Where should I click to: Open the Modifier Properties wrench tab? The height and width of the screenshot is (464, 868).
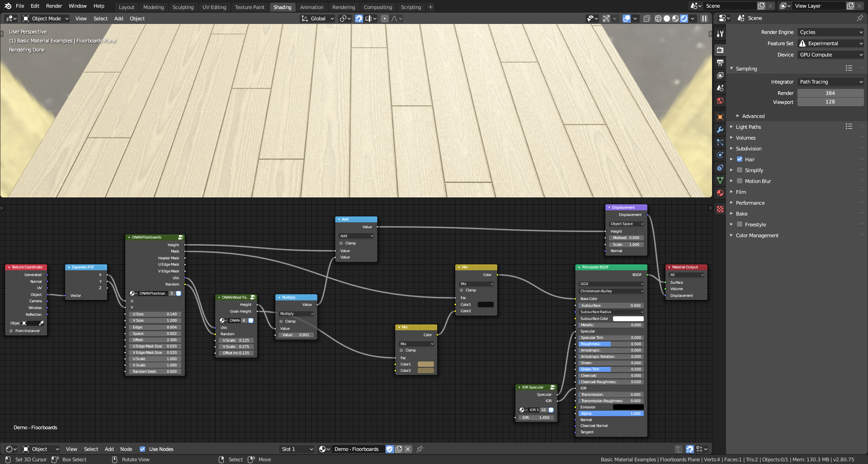pyautogui.click(x=720, y=130)
